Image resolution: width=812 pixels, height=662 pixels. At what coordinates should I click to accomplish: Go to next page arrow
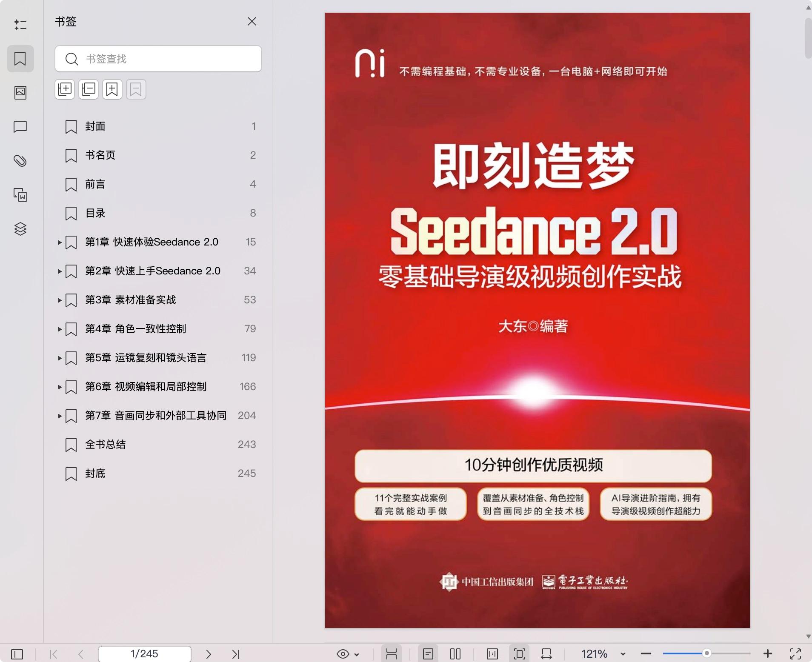[x=209, y=654]
